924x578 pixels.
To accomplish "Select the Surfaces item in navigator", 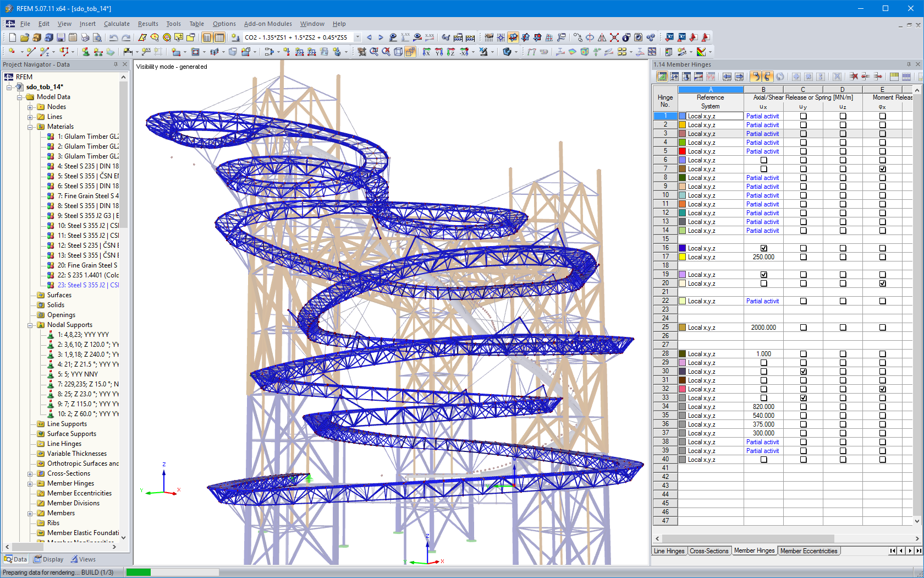I will pos(59,295).
